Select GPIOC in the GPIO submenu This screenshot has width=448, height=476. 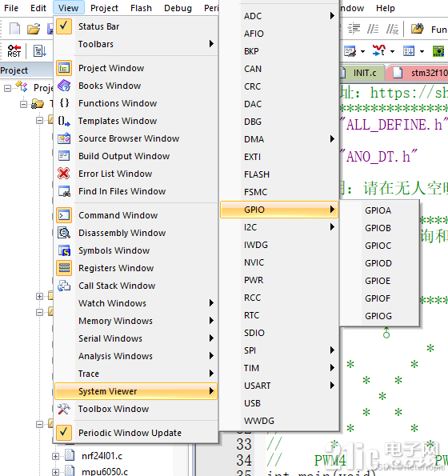(x=380, y=246)
